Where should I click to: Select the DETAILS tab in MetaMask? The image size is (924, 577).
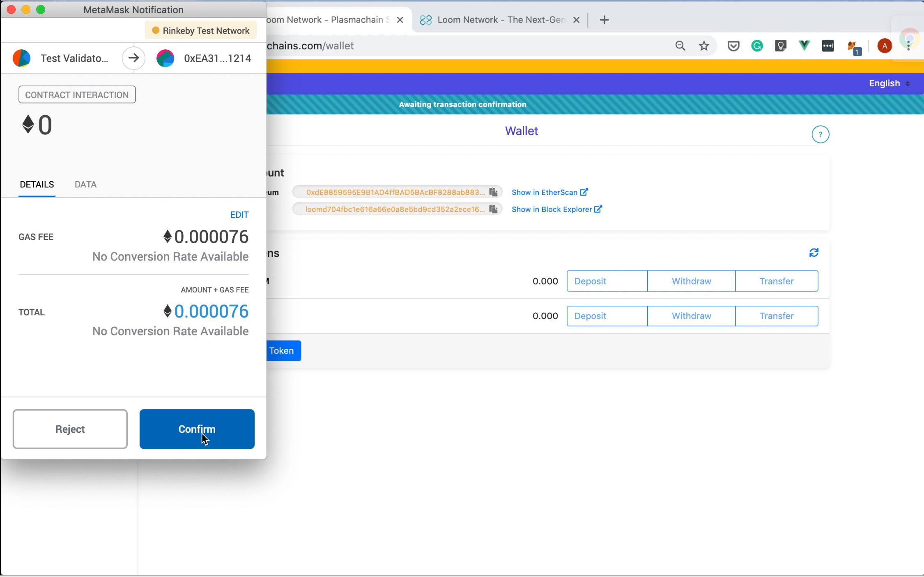coord(37,185)
